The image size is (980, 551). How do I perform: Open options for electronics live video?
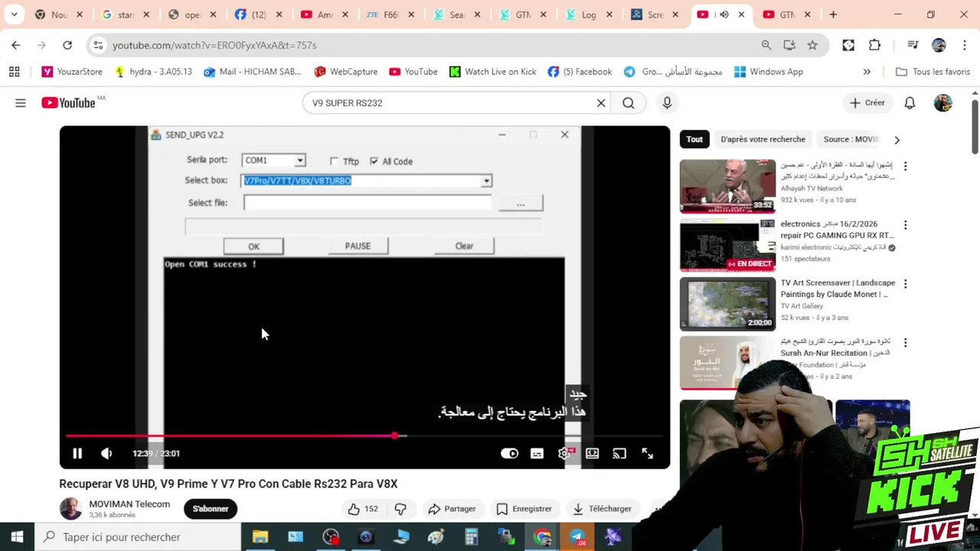[x=905, y=225]
